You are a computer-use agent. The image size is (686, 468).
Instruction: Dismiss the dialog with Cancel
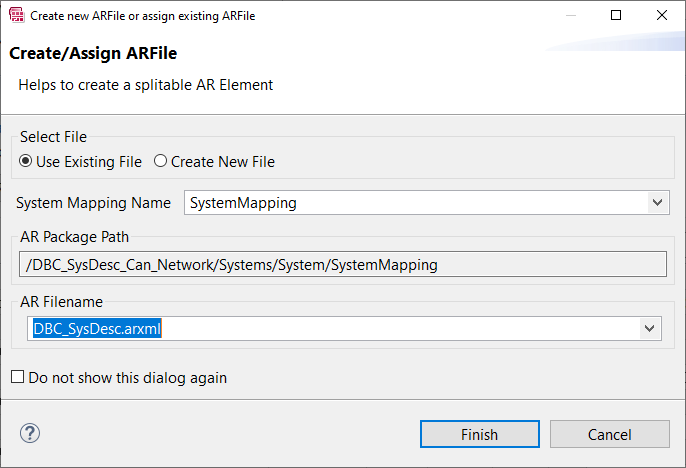609,434
